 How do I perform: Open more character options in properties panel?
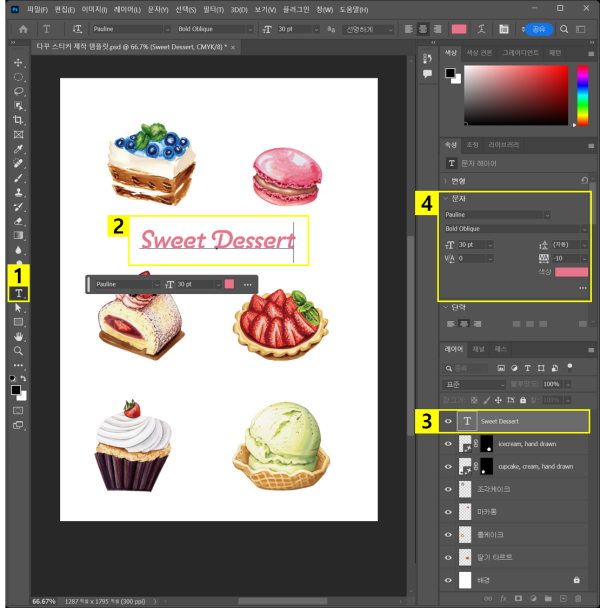coord(583,288)
